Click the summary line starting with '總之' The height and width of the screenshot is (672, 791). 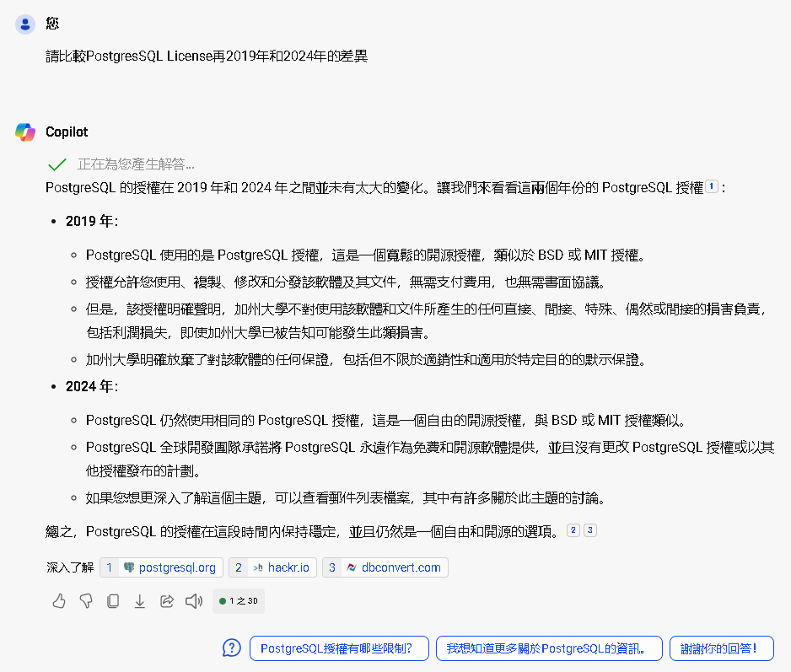point(303,531)
